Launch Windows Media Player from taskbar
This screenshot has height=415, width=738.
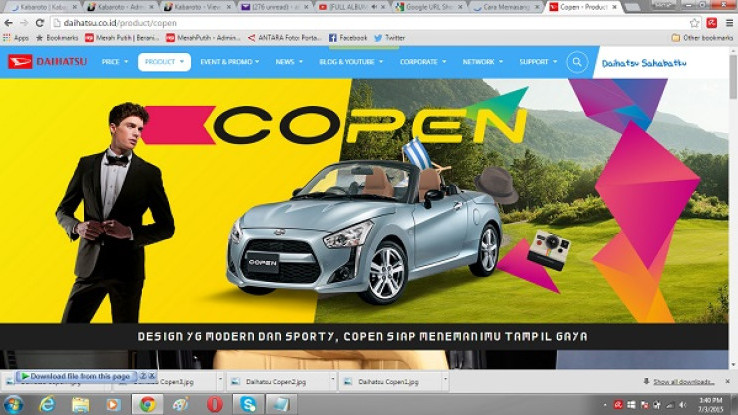(113, 404)
